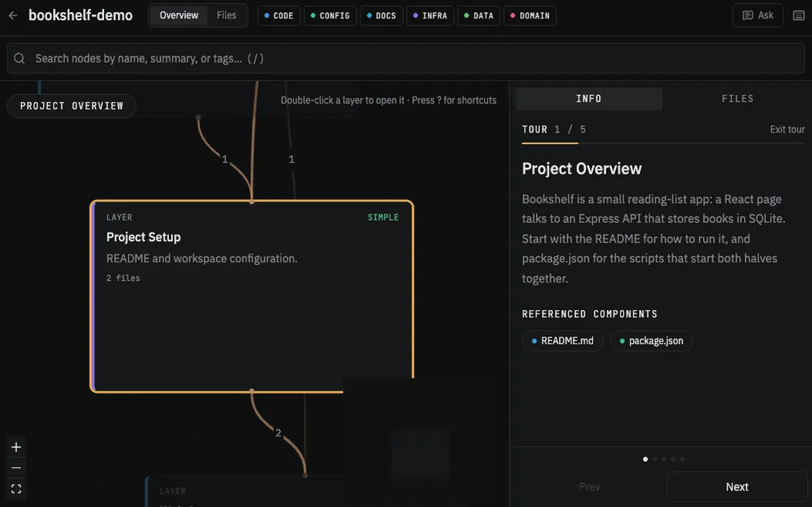The image size is (812, 507).
Task: Select the INFO panel tab
Action: click(589, 99)
